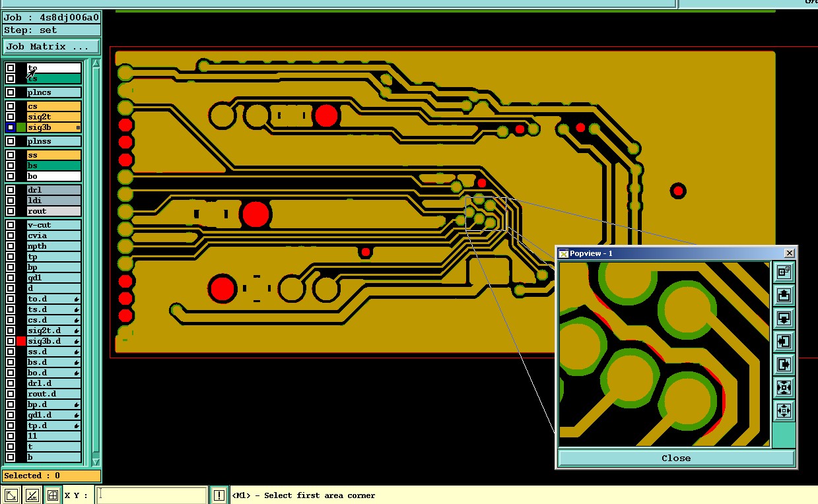The height and width of the screenshot is (504, 818).
Task: Pan the Popview upward with the up-arrow icon
Action: 784,295
